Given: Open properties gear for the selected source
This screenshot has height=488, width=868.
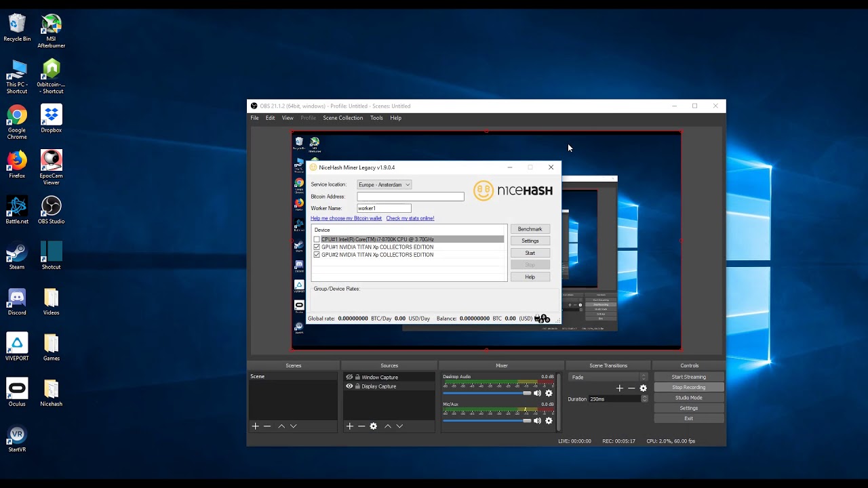Looking at the screenshot, I should pyautogui.click(x=373, y=426).
